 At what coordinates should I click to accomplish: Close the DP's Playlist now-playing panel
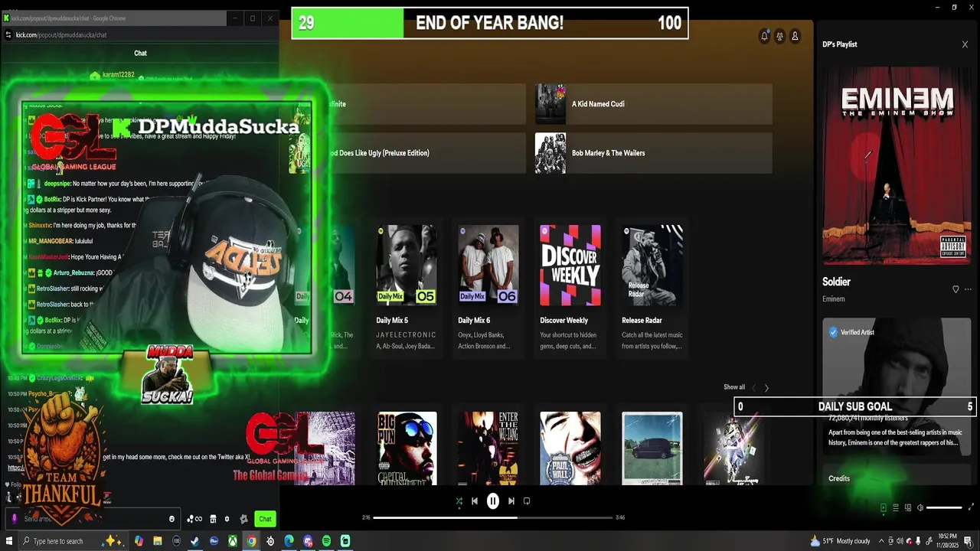(965, 44)
